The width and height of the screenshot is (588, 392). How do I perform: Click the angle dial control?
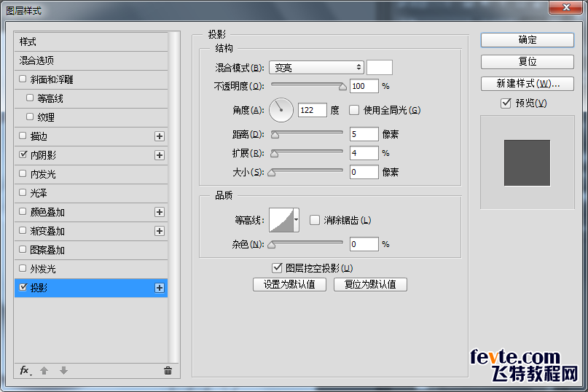pos(281,110)
